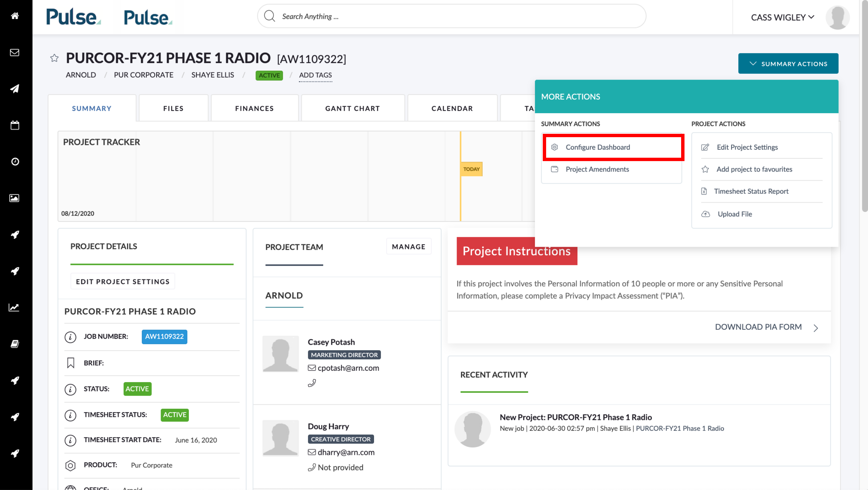Click the phone icon under Casey Potash
Image resolution: width=868 pixels, height=490 pixels.
(312, 383)
